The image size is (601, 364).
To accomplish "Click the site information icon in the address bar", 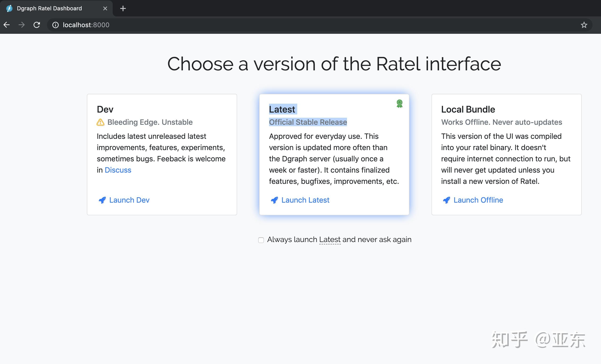I will click(56, 25).
